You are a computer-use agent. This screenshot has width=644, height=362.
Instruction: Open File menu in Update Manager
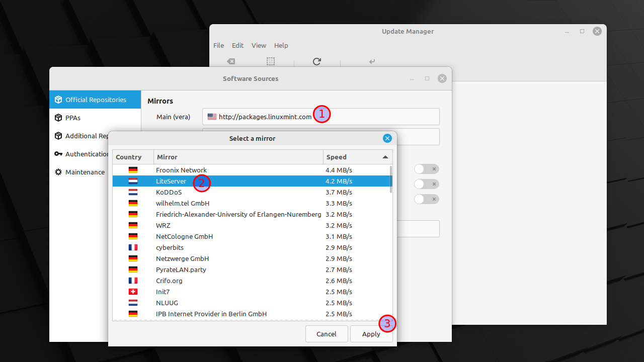pyautogui.click(x=218, y=45)
